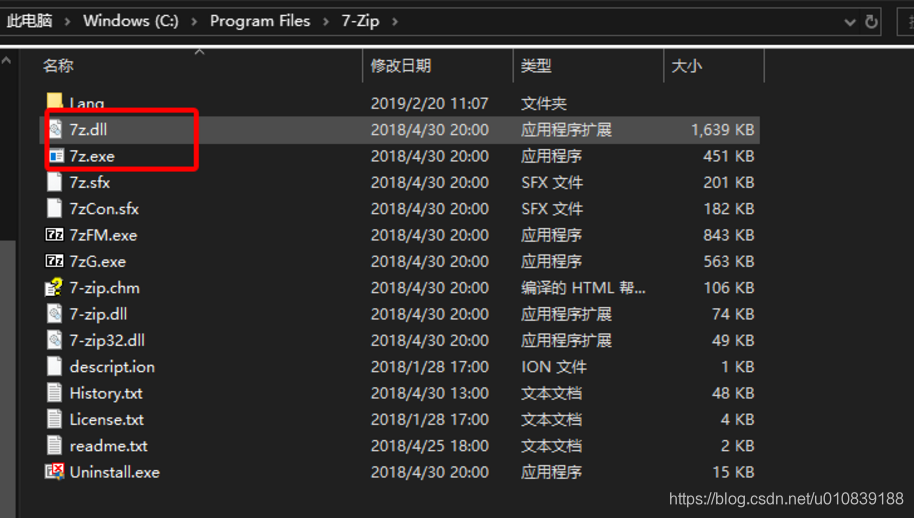The width and height of the screenshot is (914, 518).
Task: Select the 7zG.exe file name
Action: click(x=97, y=262)
